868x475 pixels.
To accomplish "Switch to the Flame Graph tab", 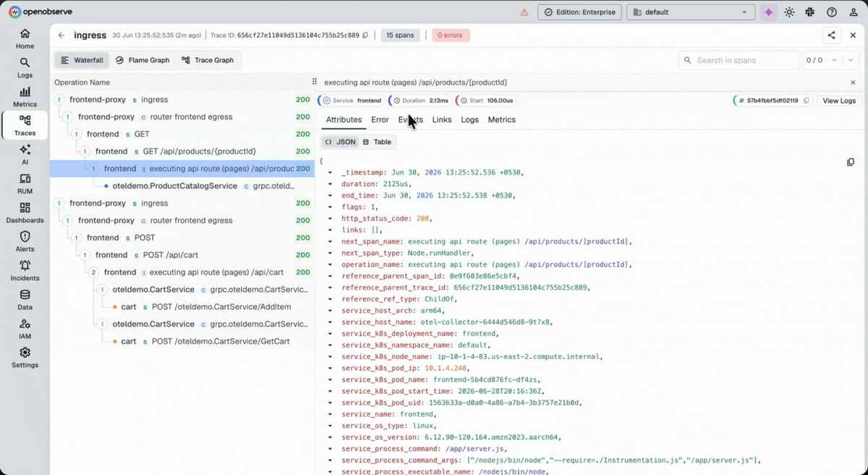I will [142, 60].
